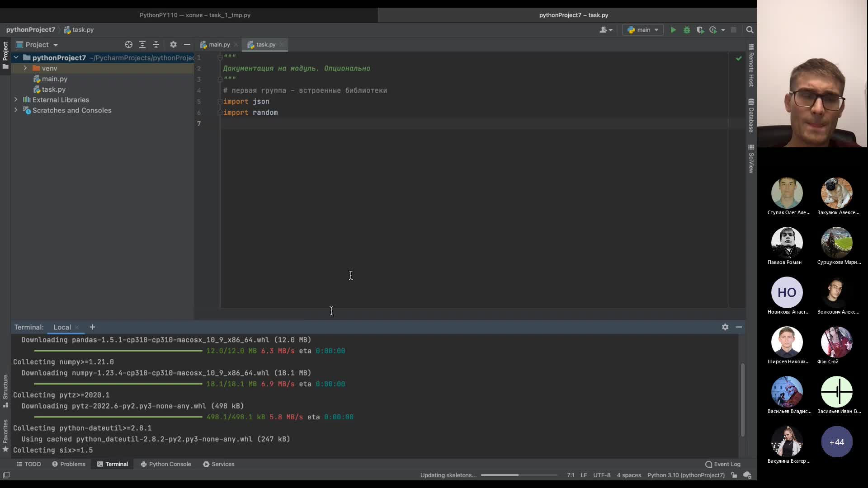Select participant Павлов Роман avatar
The image size is (868, 488).
coord(787,243)
